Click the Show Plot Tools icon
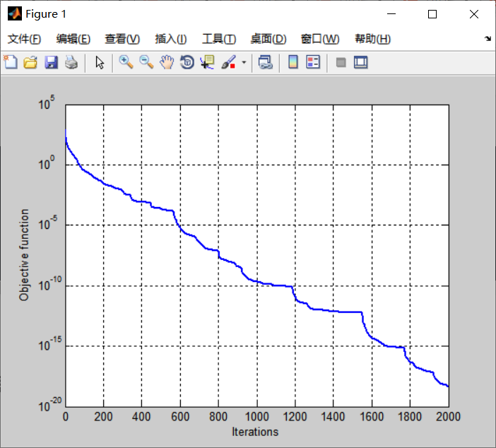Image resolution: width=496 pixels, height=448 pixels. (x=360, y=62)
